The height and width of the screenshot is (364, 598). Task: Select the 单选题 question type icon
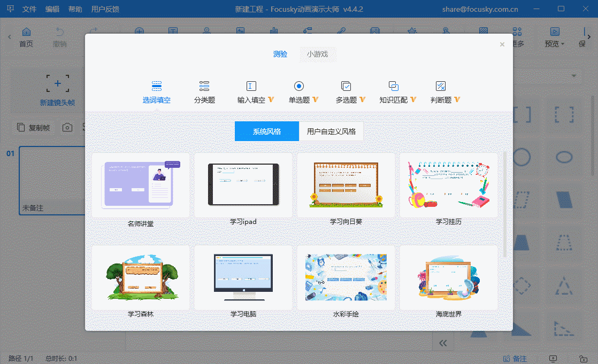pos(298,86)
